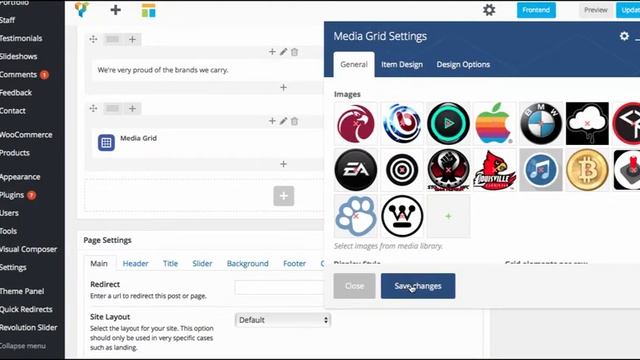The image size is (640, 360).
Task: Switch to Frontend editor
Action: coord(536,10)
